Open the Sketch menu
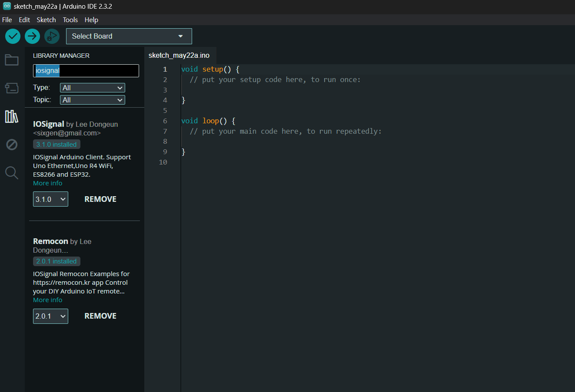The width and height of the screenshot is (575, 392). [46, 20]
